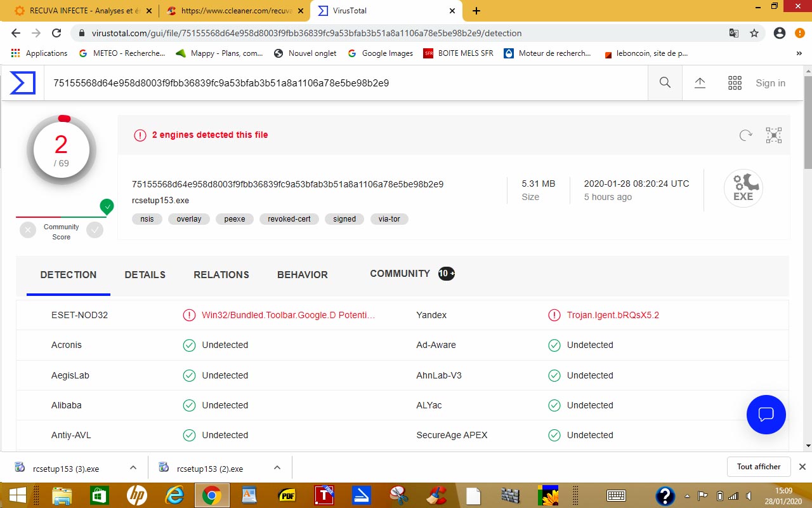Click the rcsetup153.exe file name
The width and height of the screenshot is (812, 508).
point(160,201)
